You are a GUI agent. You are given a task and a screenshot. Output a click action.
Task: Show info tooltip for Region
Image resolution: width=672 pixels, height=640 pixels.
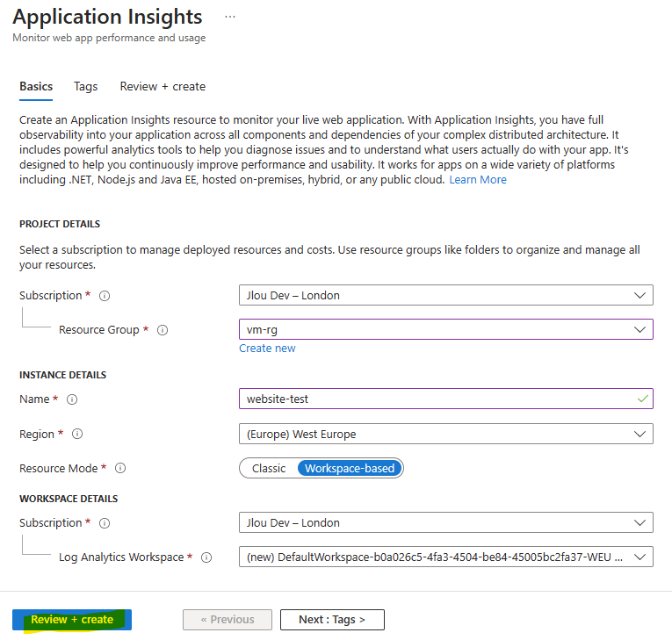77,434
